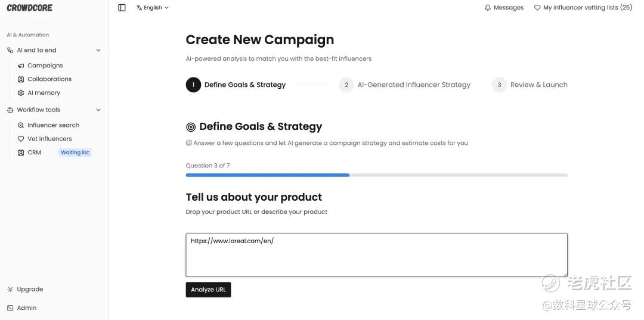Toggle the sidebar panel icon
The height and width of the screenshot is (320, 644).
122,8
